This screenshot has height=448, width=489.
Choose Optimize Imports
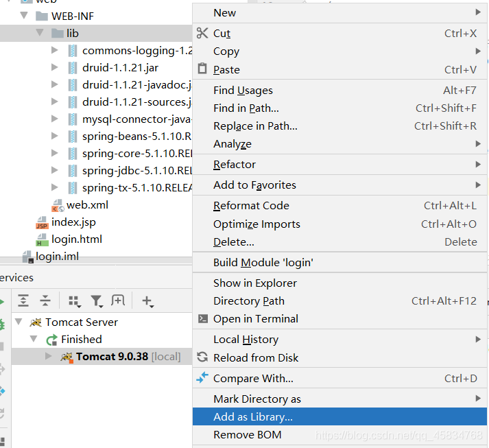click(339, 224)
